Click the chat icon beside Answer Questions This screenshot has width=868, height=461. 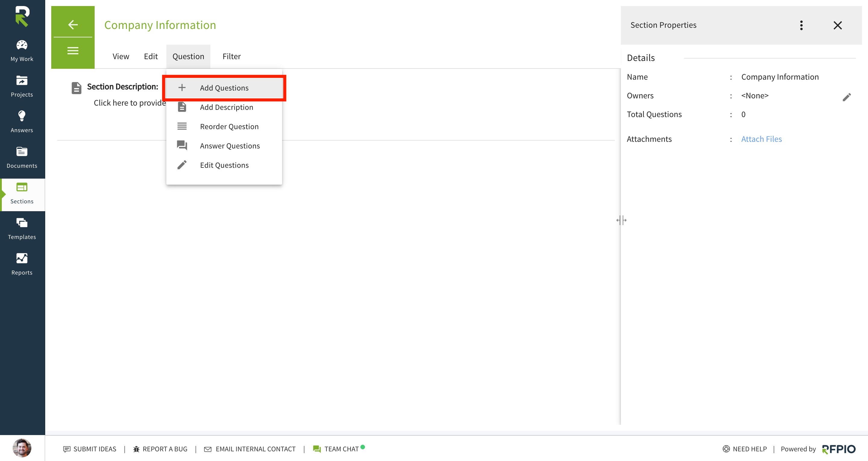[182, 145]
